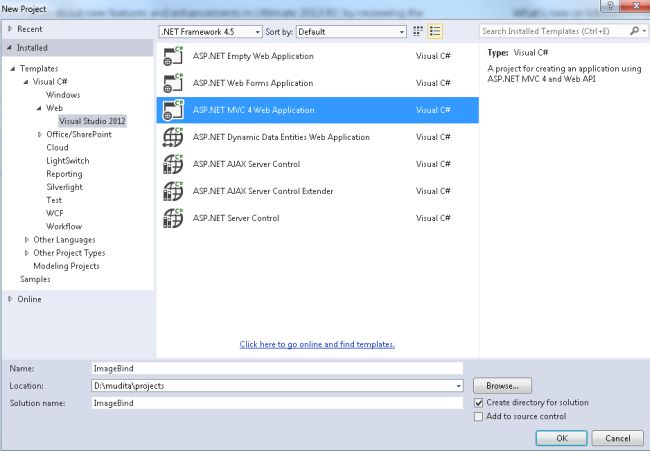This screenshot has width=650, height=451.
Task: Open the Location path dropdown arrow
Action: coord(458,386)
